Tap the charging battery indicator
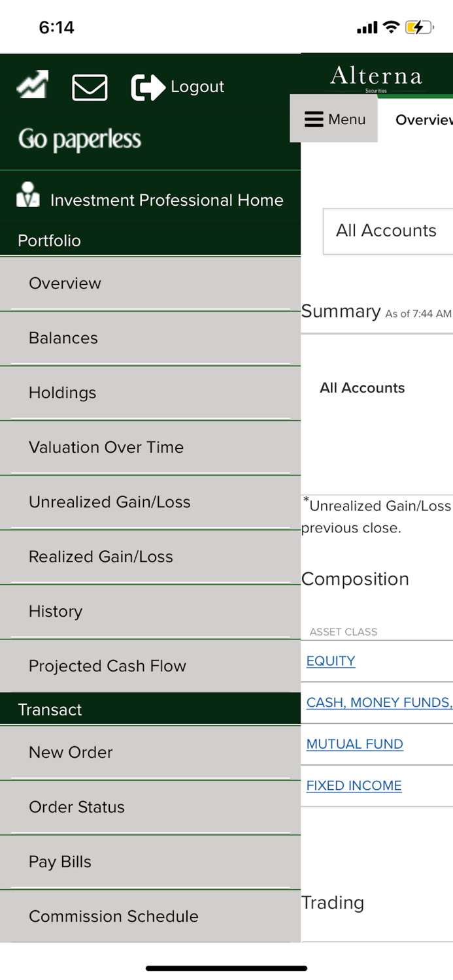 tap(418, 27)
